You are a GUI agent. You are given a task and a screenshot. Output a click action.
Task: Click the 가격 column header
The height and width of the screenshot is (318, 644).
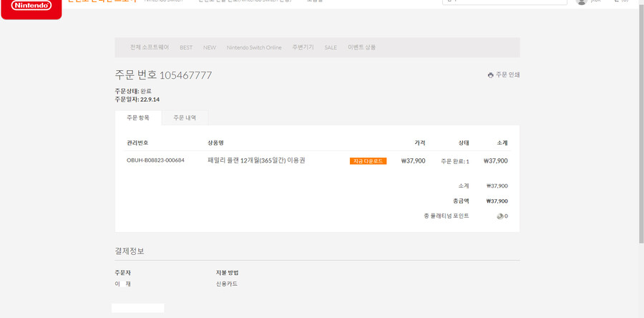pyautogui.click(x=420, y=143)
